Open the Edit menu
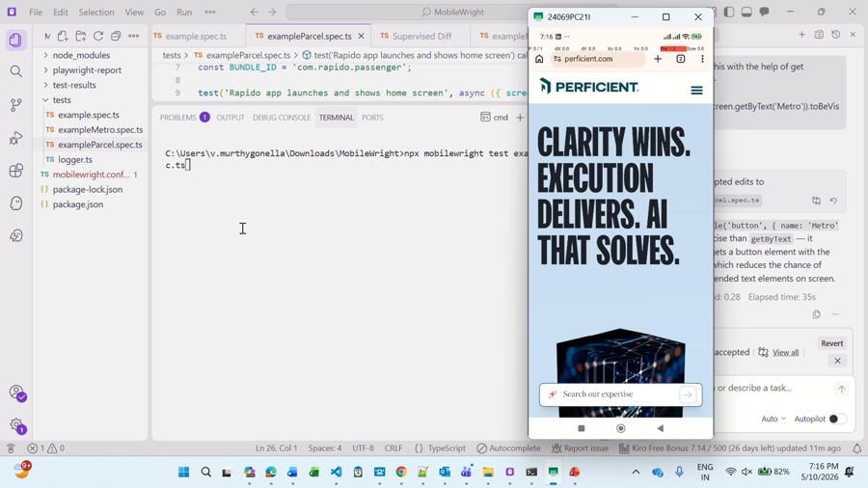Screen dimensions: 868x488 (x=61, y=12)
